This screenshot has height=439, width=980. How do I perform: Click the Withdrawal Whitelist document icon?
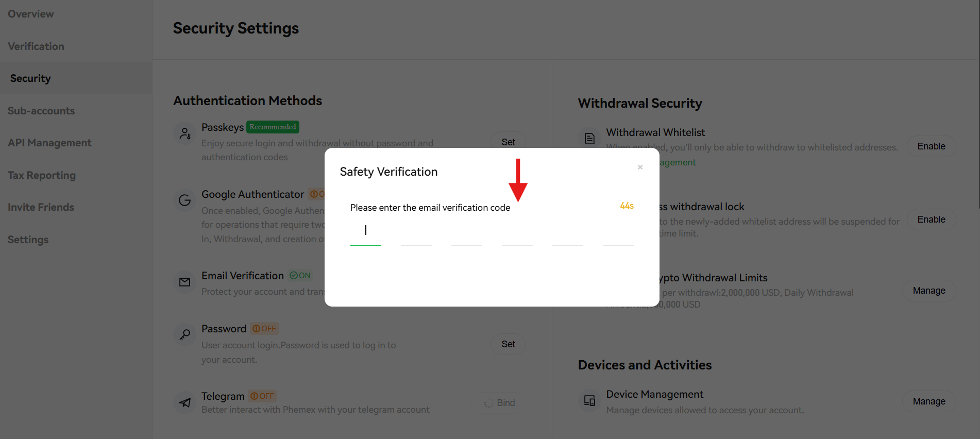tap(589, 138)
